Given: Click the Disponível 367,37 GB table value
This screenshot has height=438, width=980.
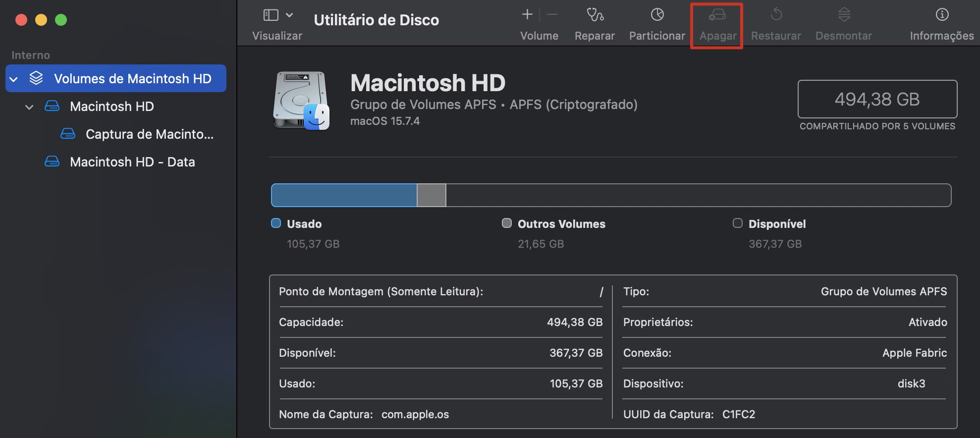Looking at the screenshot, I should click(x=576, y=353).
